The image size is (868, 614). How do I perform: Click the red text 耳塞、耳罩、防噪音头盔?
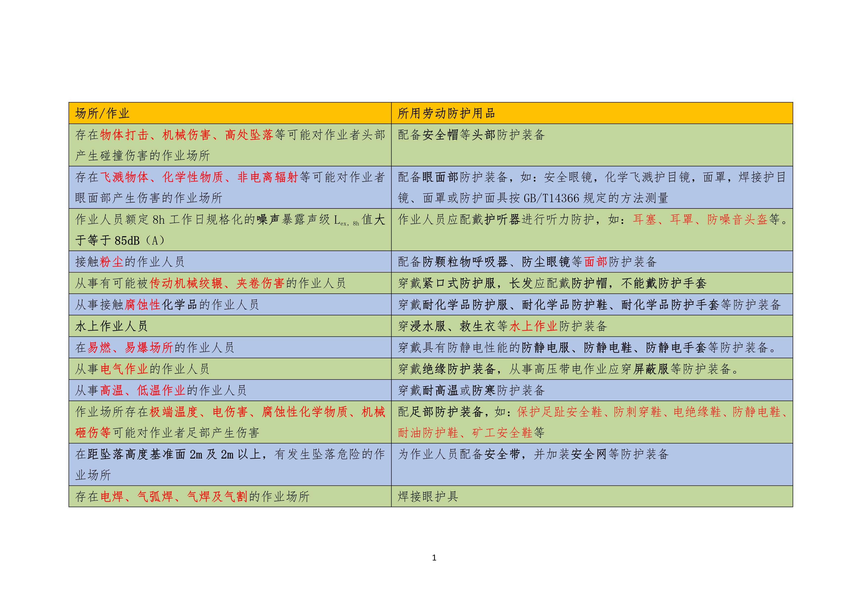pyautogui.click(x=700, y=219)
